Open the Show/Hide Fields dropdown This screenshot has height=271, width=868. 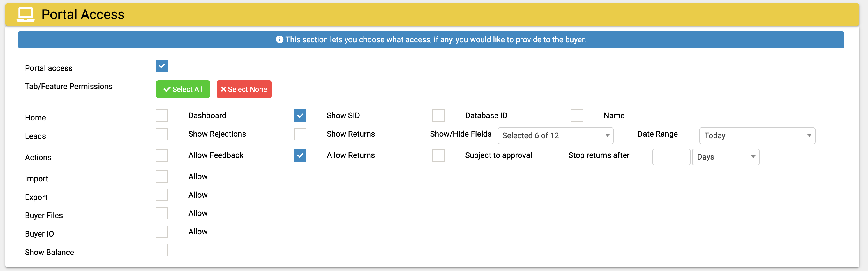point(555,136)
